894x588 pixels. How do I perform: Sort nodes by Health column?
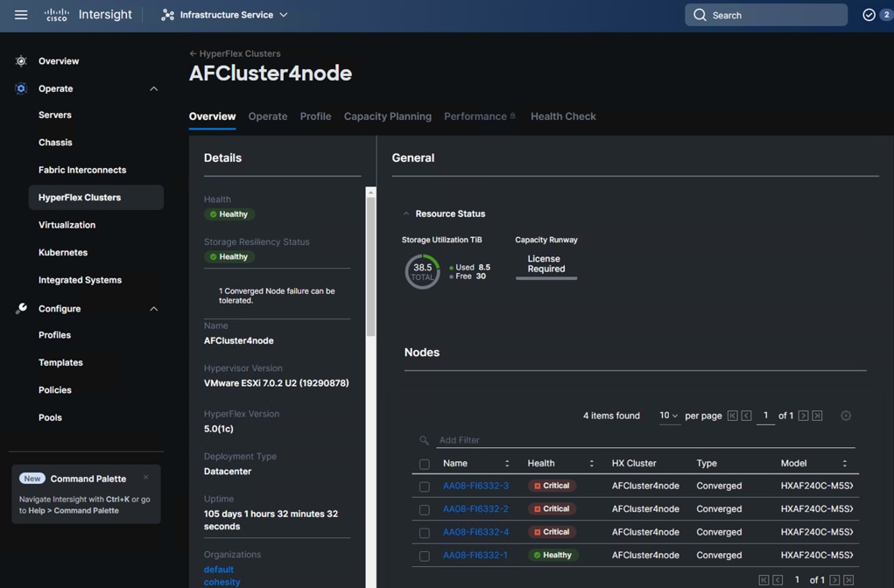591,463
